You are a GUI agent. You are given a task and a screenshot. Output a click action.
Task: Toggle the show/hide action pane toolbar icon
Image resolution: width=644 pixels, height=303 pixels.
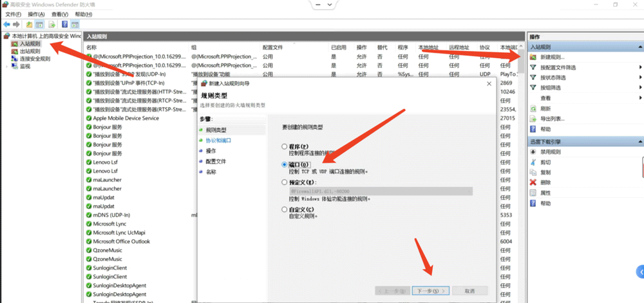click(75, 24)
